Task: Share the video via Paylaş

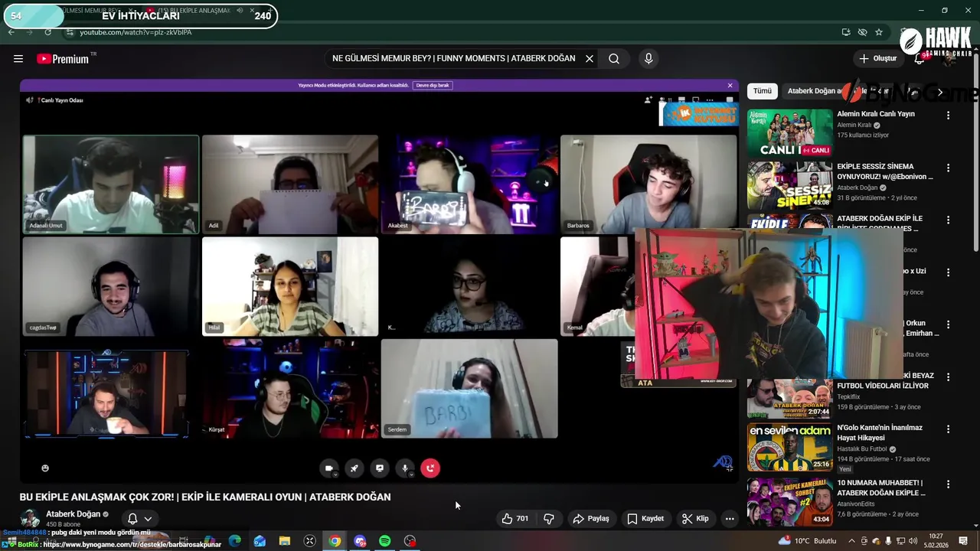Action: click(591, 519)
